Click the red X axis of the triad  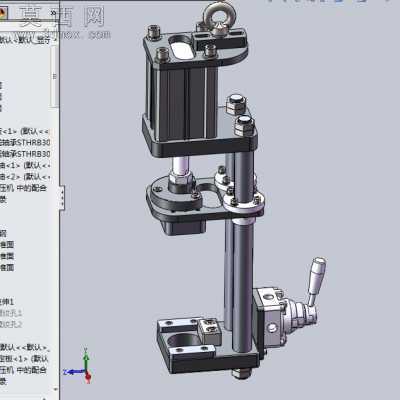click(88, 378)
